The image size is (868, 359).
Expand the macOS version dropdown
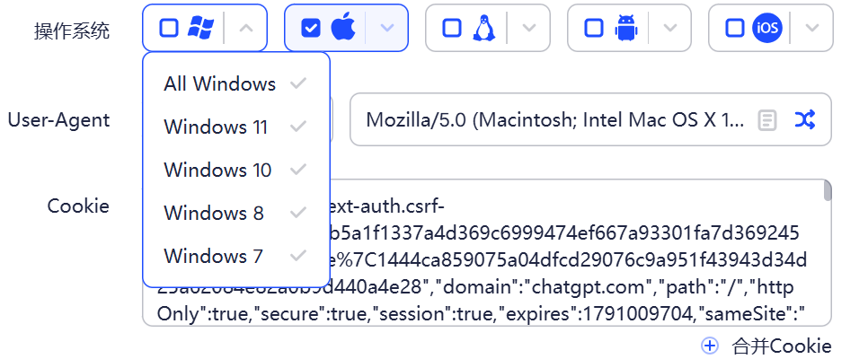(387, 28)
